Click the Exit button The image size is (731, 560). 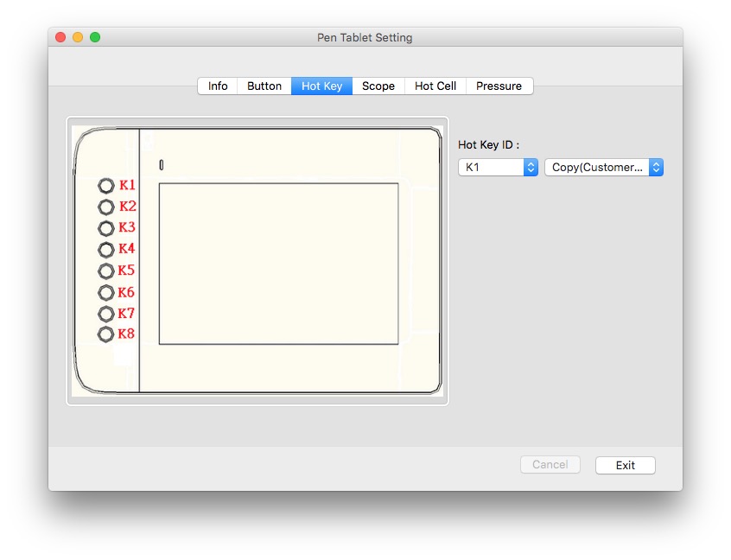click(x=625, y=465)
